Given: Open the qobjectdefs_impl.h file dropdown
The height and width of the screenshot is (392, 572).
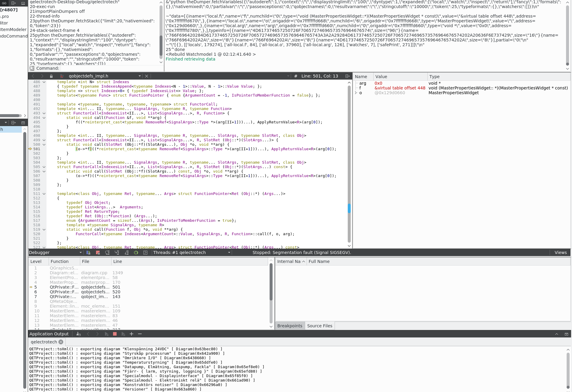Looking at the screenshot, I should (140, 76).
